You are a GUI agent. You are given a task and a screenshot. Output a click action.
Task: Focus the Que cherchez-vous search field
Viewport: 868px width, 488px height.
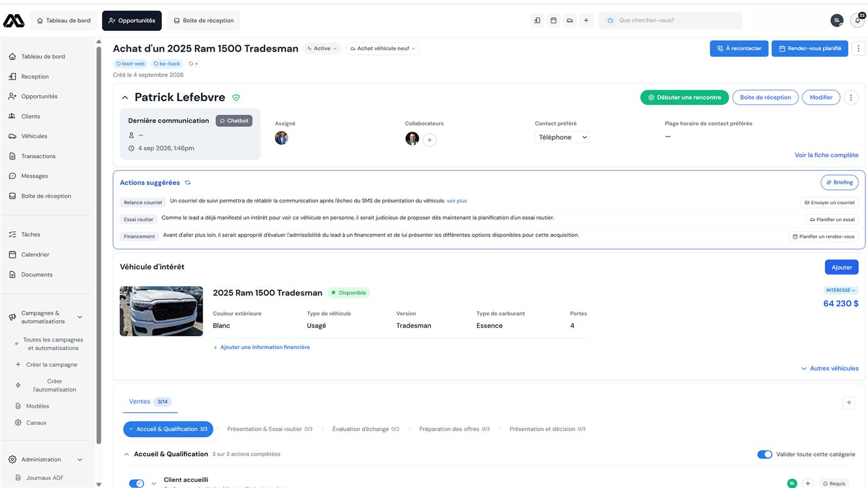[x=671, y=21]
